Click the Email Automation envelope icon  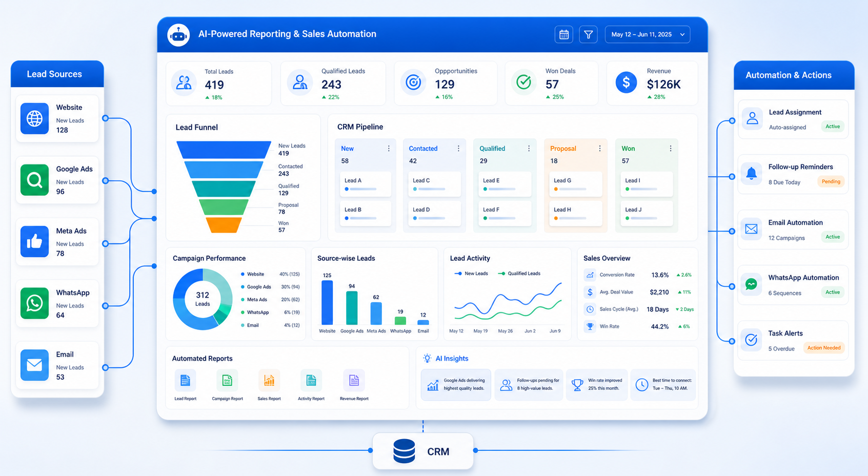(x=752, y=229)
